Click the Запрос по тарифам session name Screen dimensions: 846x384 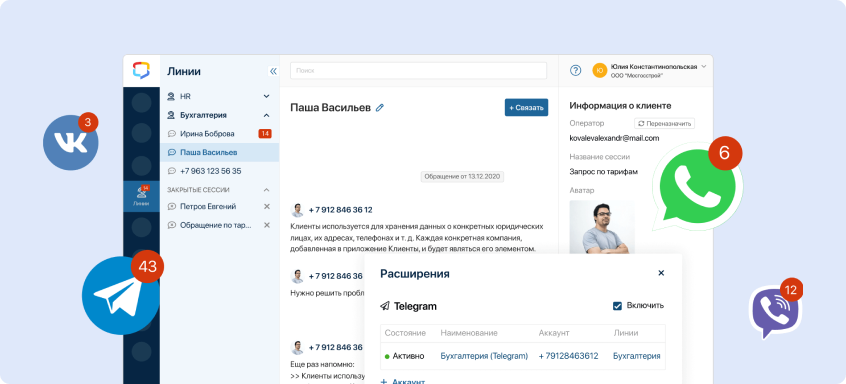[x=604, y=172]
